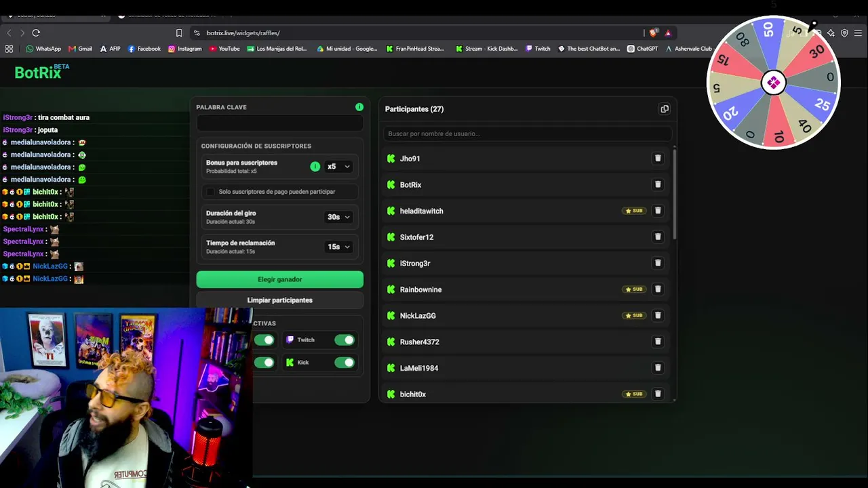Toggle the Twitch platform switch
Screen dimensions: 868x488
point(344,340)
